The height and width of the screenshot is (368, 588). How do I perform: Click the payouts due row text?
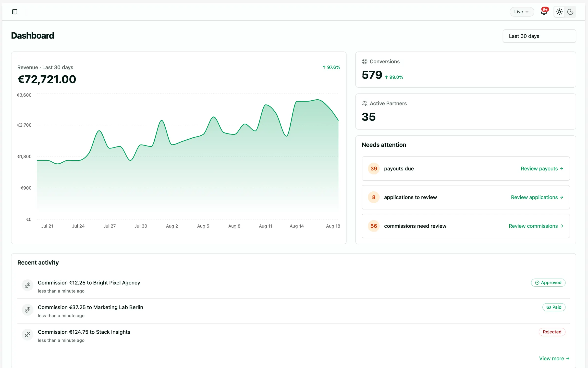(399, 169)
